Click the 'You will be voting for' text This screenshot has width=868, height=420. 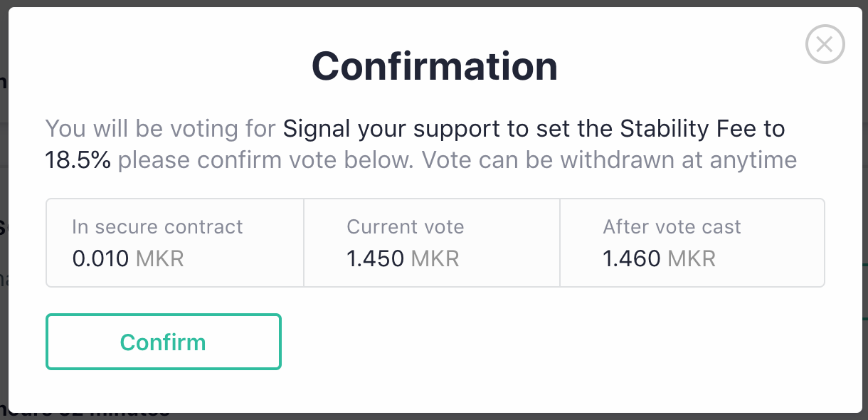(x=161, y=130)
